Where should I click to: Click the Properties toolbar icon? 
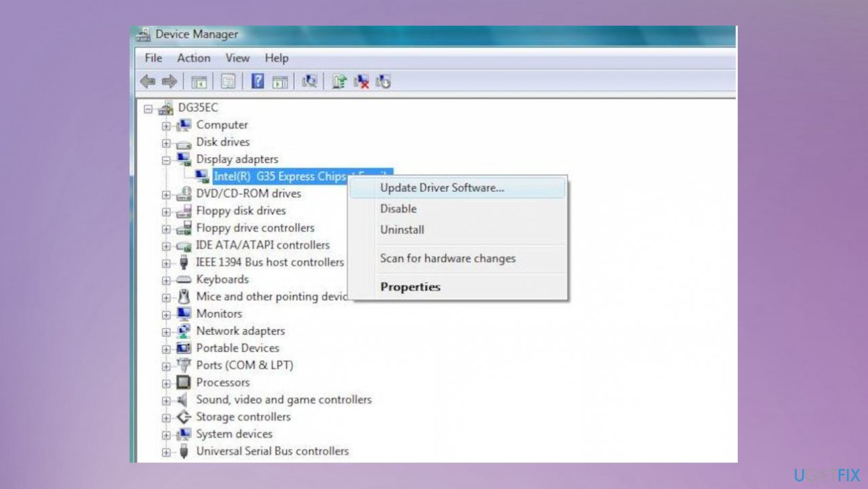point(228,81)
